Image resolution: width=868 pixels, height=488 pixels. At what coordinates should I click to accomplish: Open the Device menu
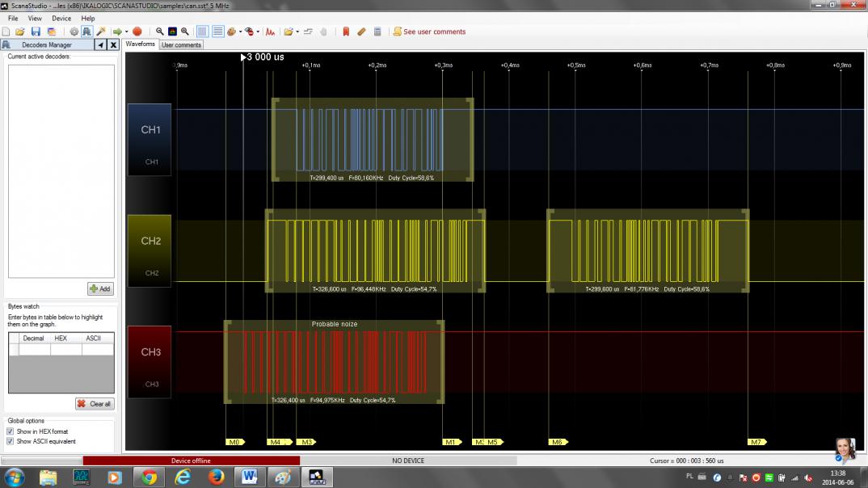coord(61,19)
